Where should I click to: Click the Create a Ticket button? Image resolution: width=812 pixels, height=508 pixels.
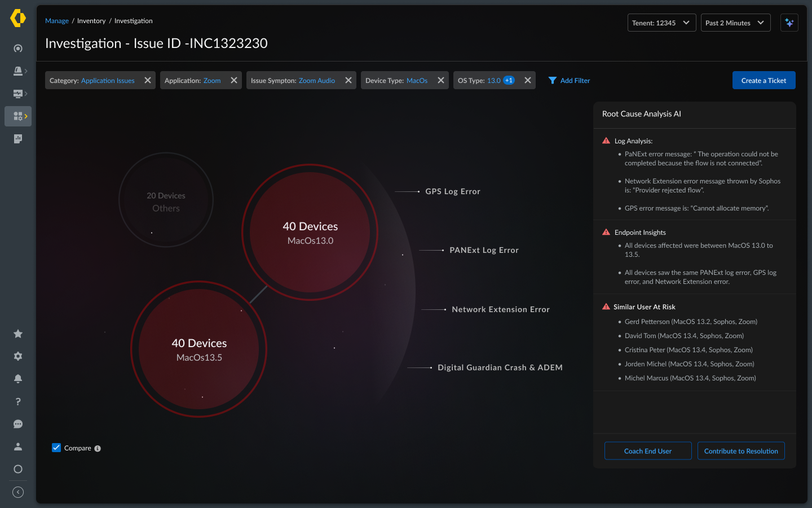(764, 80)
